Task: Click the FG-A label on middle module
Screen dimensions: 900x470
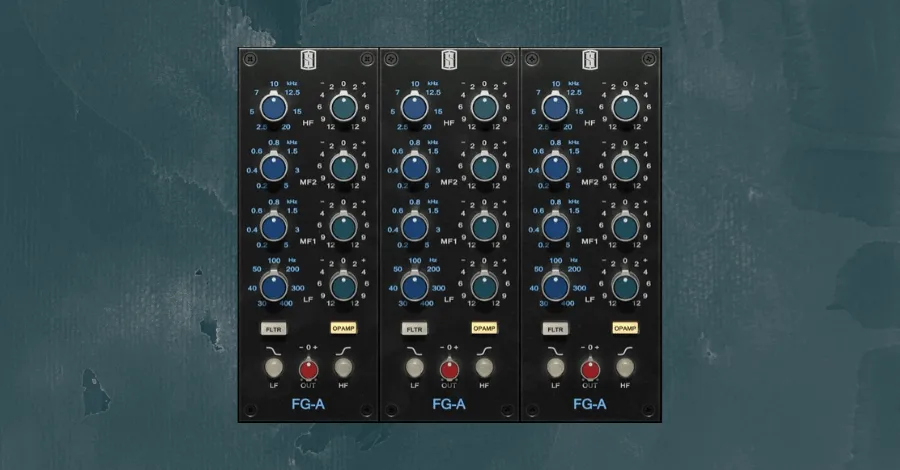Action: [449, 404]
